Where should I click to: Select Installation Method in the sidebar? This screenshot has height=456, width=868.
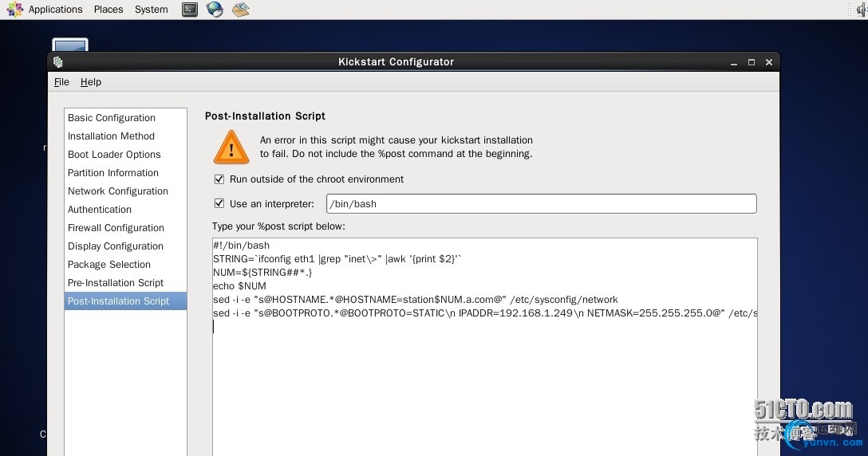(126, 136)
